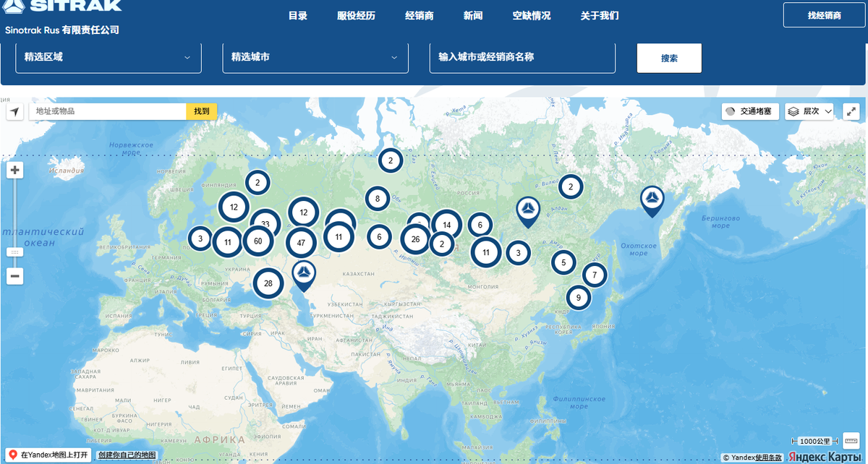Select dealer pin near the Caspian Sea

pyautogui.click(x=304, y=273)
